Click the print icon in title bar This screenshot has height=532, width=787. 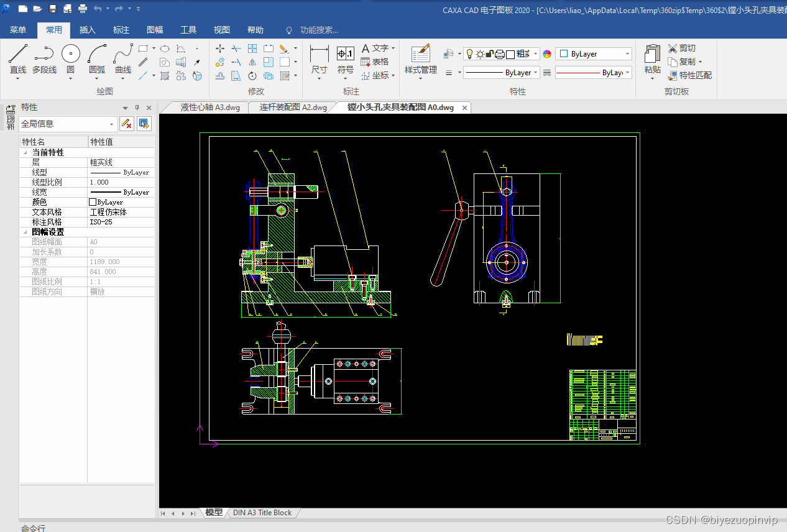coord(83,9)
